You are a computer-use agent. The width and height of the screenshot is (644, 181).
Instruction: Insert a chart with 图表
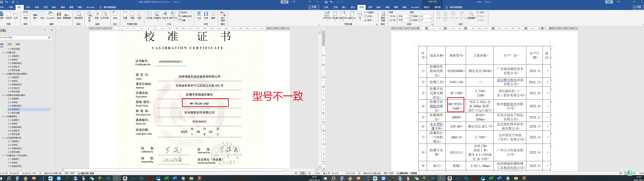(59, 15)
